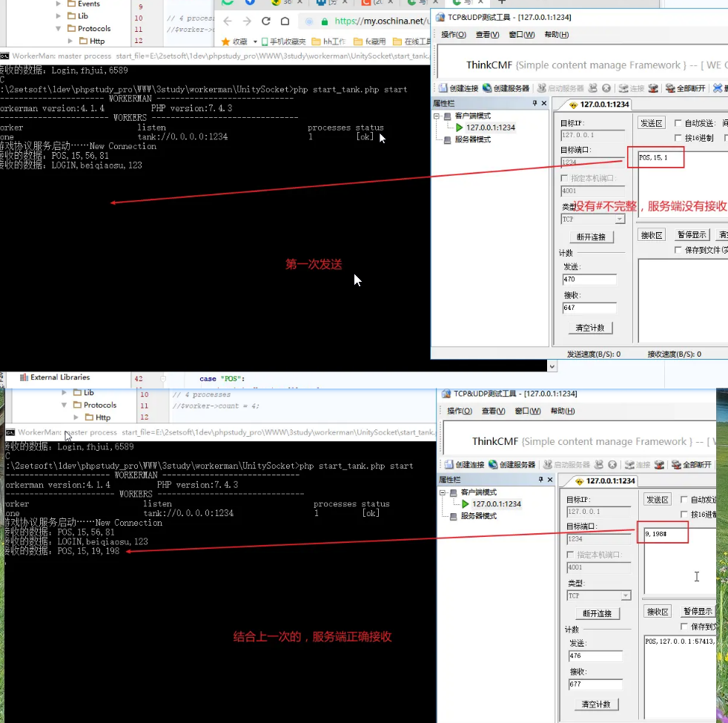Click the green lock icon beside my.oschina.net
Image resolution: width=728 pixels, height=723 pixels.
tap(325, 22)
